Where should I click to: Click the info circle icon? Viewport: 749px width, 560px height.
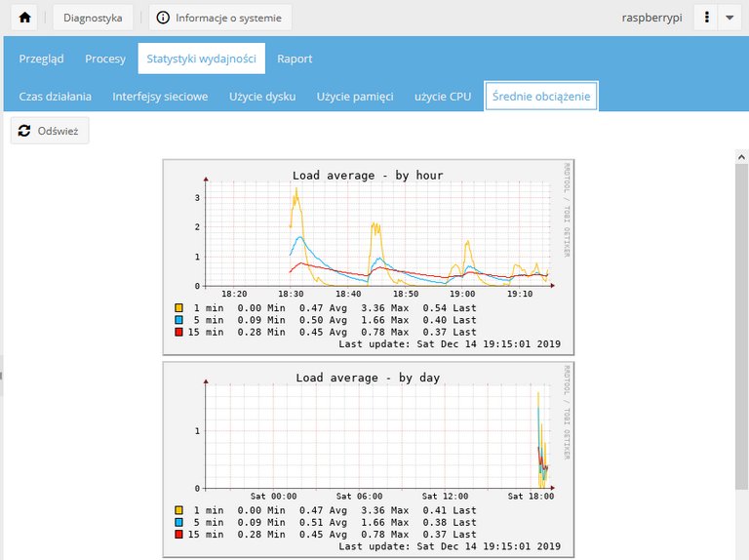click(163, 18)
